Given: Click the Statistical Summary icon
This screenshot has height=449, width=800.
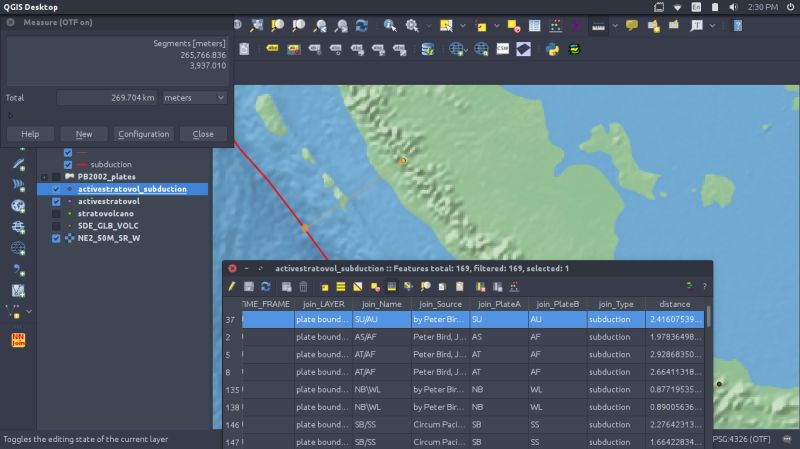Looking at the screenshot, I should 577,26.
